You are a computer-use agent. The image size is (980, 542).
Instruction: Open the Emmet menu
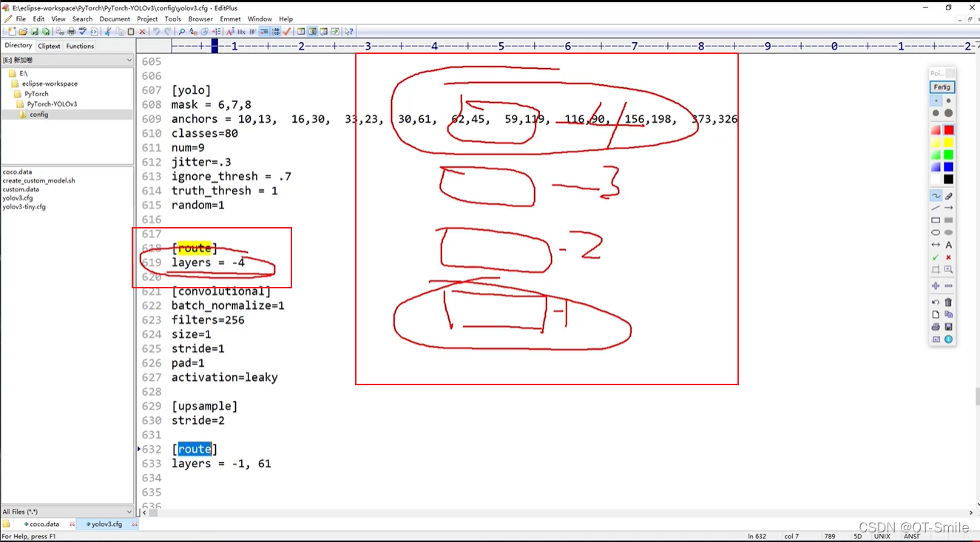pyautogui.click(x=230, y=18)
